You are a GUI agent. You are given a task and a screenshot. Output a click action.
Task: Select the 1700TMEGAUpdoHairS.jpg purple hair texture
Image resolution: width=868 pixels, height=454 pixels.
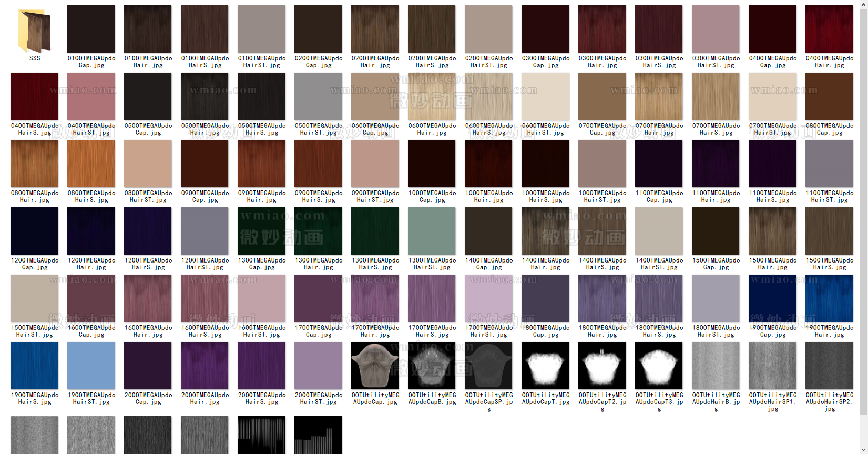(x=432, y=299)
